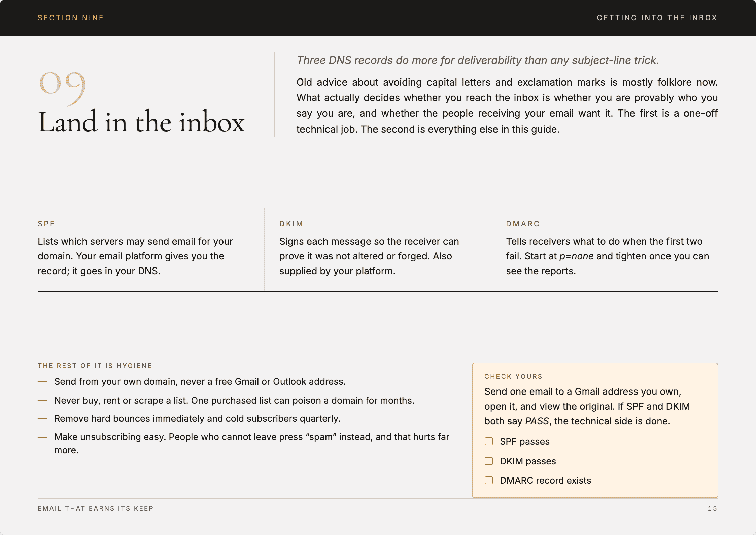Click the Old advice about avoiding capital paragraph
The width and height of the screenshot is (756, 535).
(507, 106)
